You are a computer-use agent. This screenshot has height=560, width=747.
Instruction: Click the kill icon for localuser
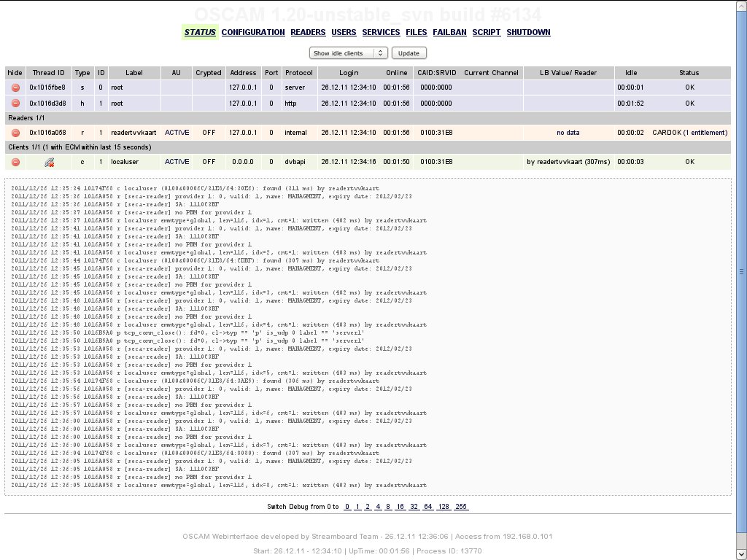(49, 163)
